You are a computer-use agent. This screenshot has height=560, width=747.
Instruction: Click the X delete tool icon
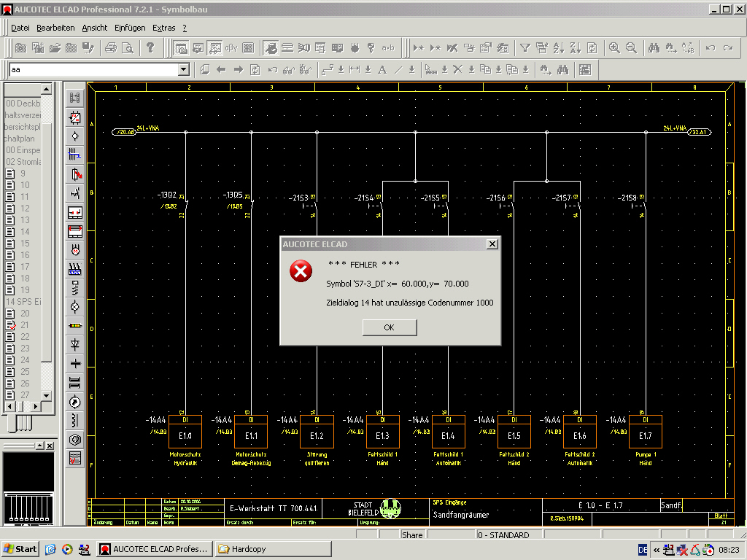[458, 70]
